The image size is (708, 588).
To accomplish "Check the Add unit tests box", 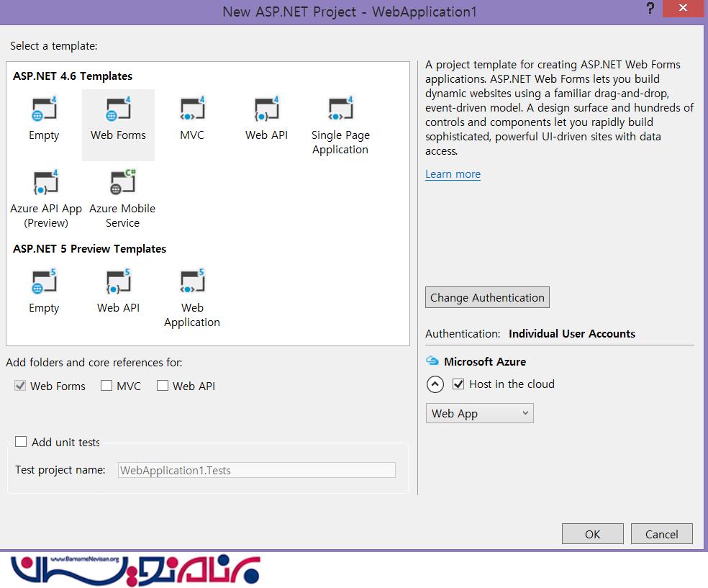I will pyautogui.click(x=21, y=442).
